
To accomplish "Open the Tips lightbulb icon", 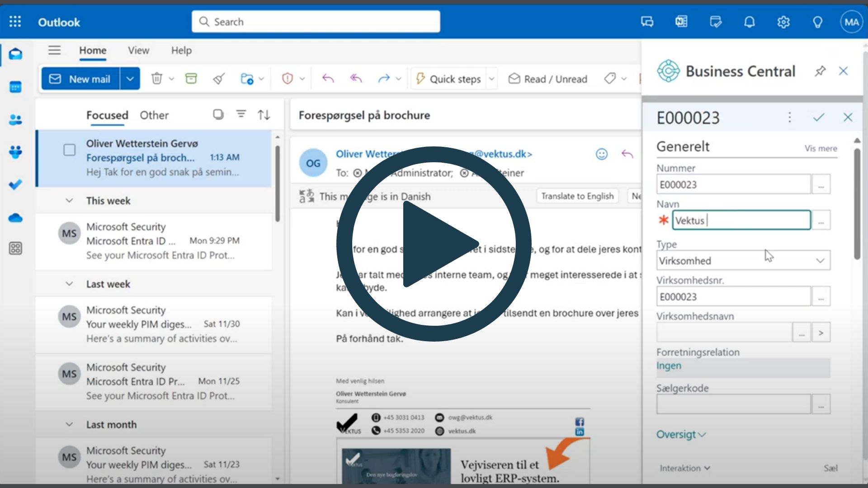I will 817,22.
